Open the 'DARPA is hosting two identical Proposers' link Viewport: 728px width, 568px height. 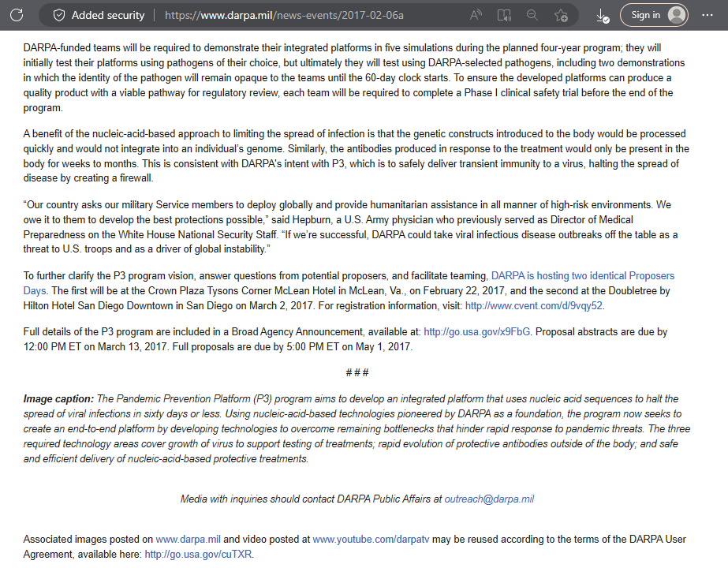583,276
